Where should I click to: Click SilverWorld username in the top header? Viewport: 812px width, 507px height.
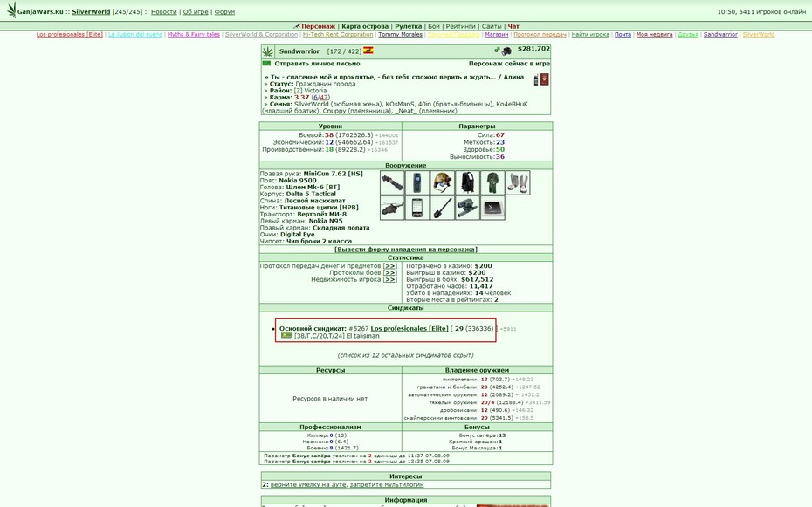pos(91,11)
